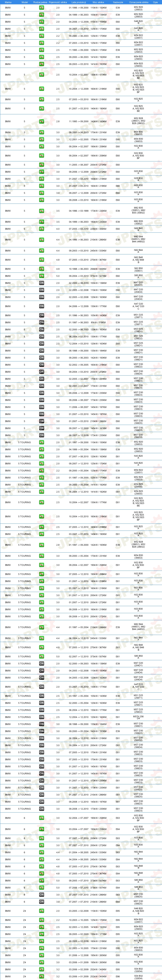The height and width of the screenshot is (980, 162).
Task: Click the Moc silnika column header
Action: (x=98, y=2)
